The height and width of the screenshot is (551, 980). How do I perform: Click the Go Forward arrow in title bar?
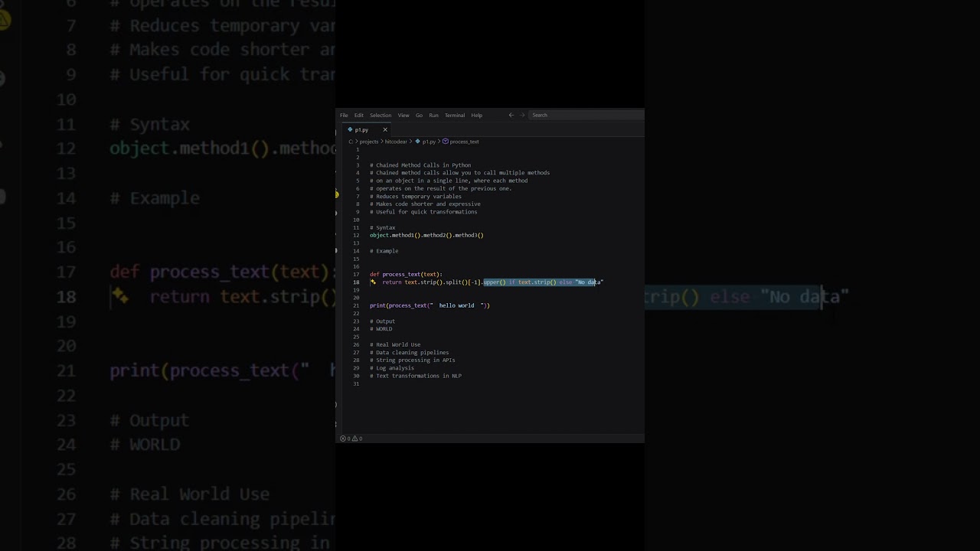pyautogui.click(x=523, y=115)
